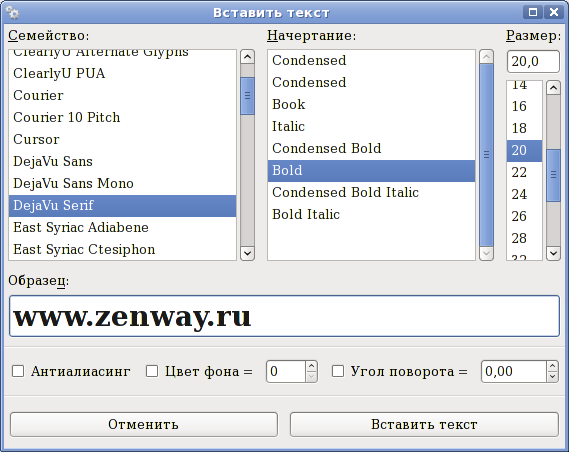The width and height of the screenshot is (569, 452).
Task: Select the Bold Italic style
Action: pos(371,214)
